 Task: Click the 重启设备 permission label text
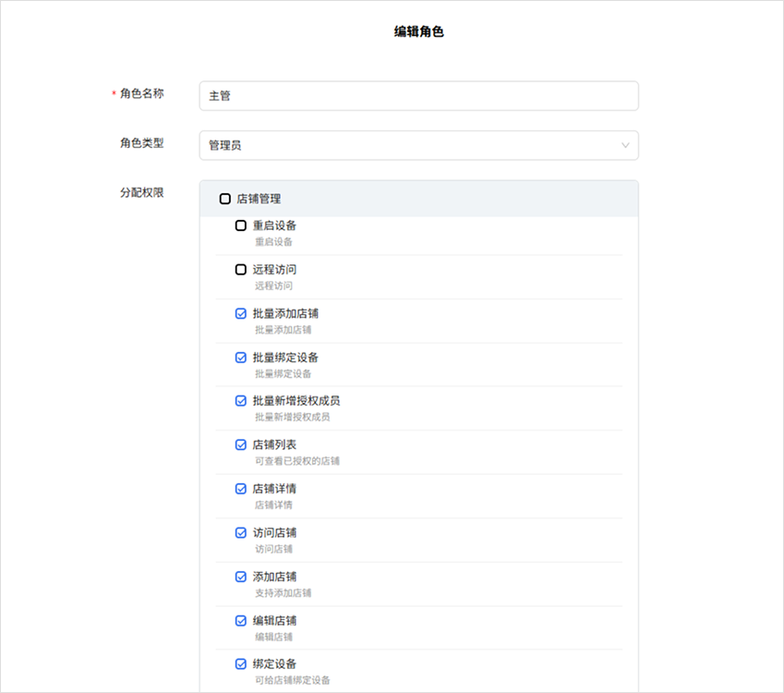pyautogui.click(x=274, y=225)
